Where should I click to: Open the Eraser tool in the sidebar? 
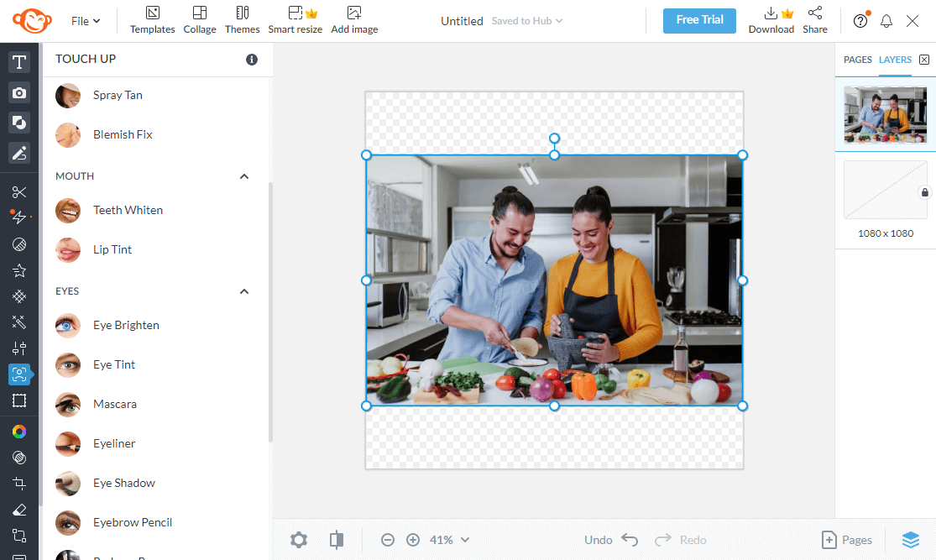click(18, 510)
